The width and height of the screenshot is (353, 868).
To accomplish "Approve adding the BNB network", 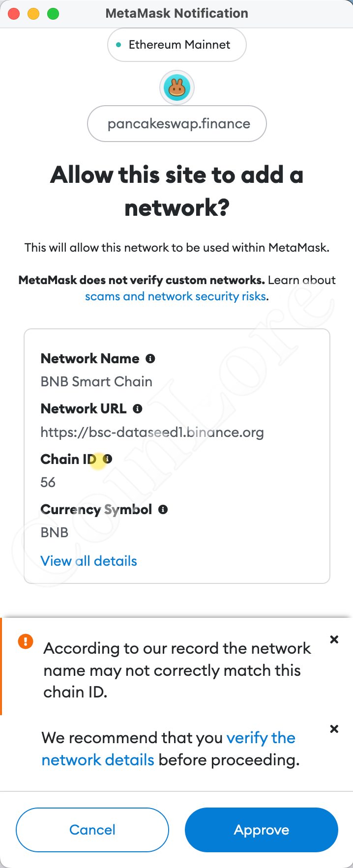I will [x=262, y=830].
